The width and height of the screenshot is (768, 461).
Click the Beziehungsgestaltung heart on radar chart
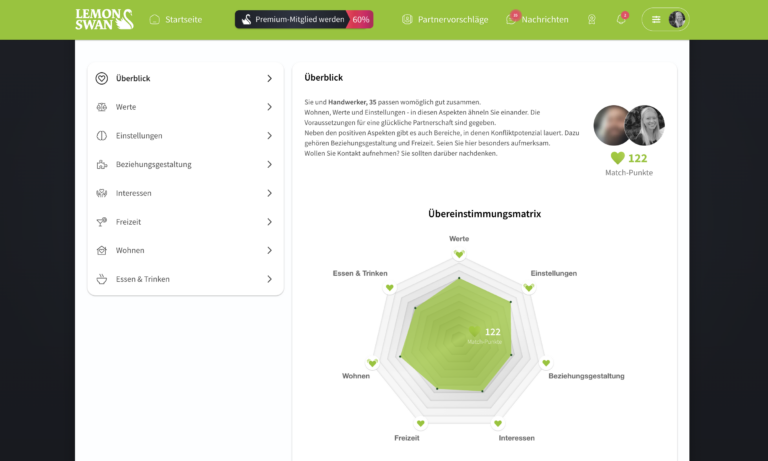click(546, 363)
